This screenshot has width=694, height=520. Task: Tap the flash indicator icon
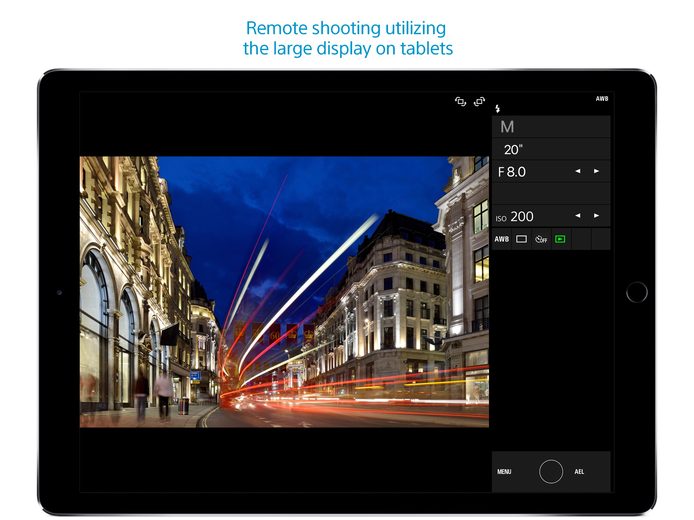[x=497, y=108]
